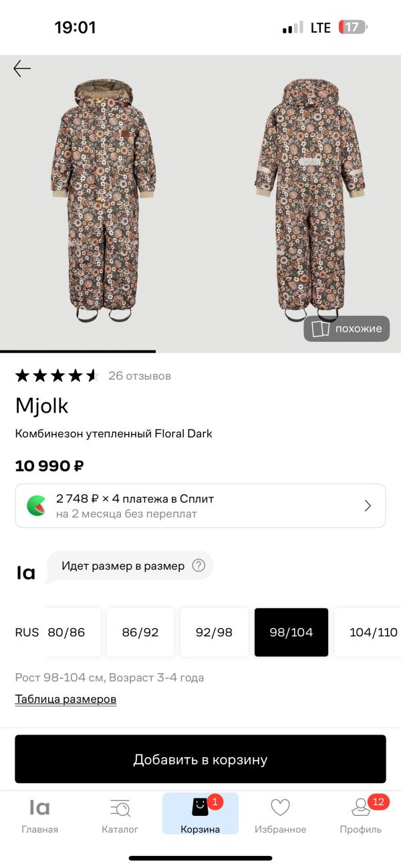The width and height of the screenshot is (401, 868).
Task: Select size 86/92
Action: tap(140, 632)
